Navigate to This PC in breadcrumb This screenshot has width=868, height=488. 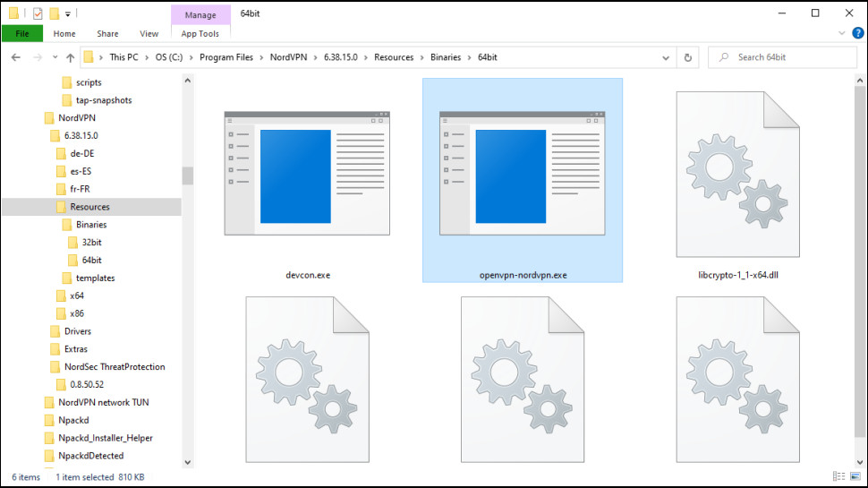(124, 57)
